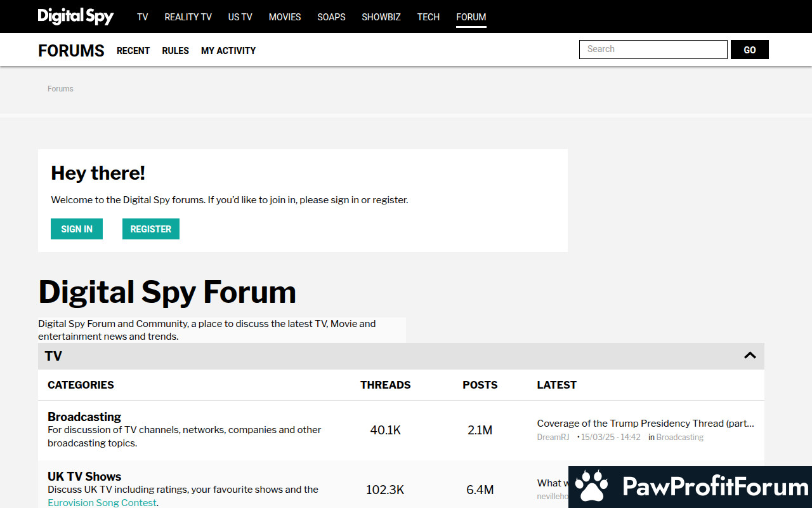Viewport: 812px width, 508px height.
Task: Open My Activity page
Action: tap(228, 51)
